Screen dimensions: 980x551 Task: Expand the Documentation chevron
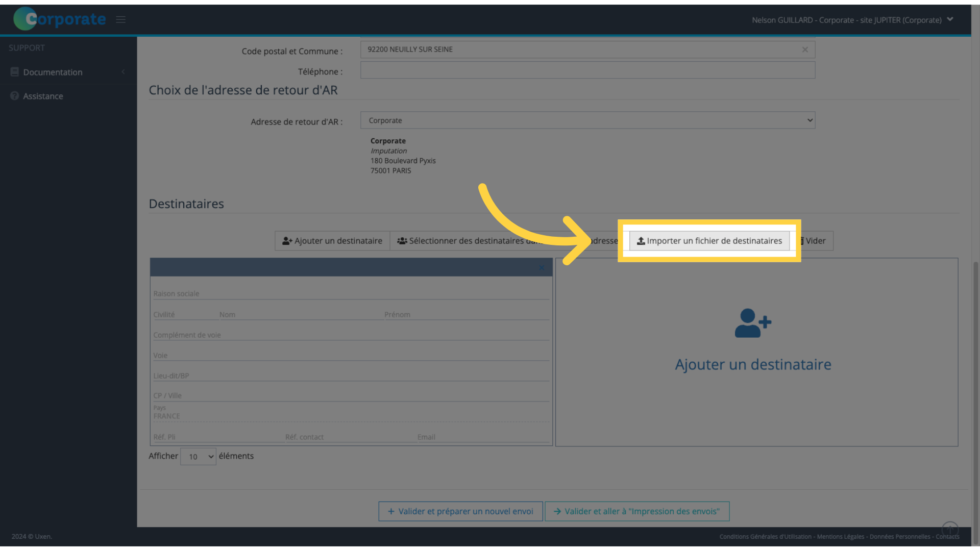pos(123,72)
